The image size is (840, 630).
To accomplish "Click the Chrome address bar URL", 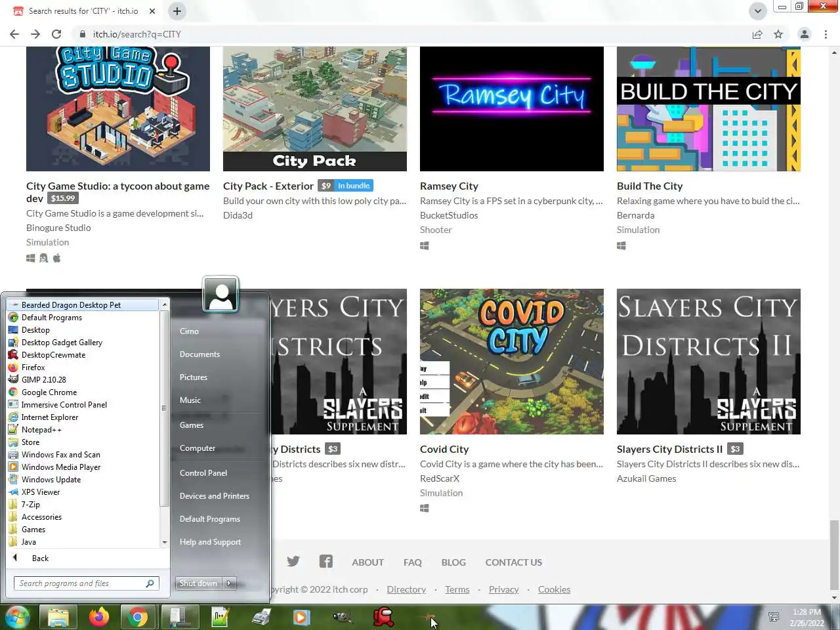I will pos(136,34).
